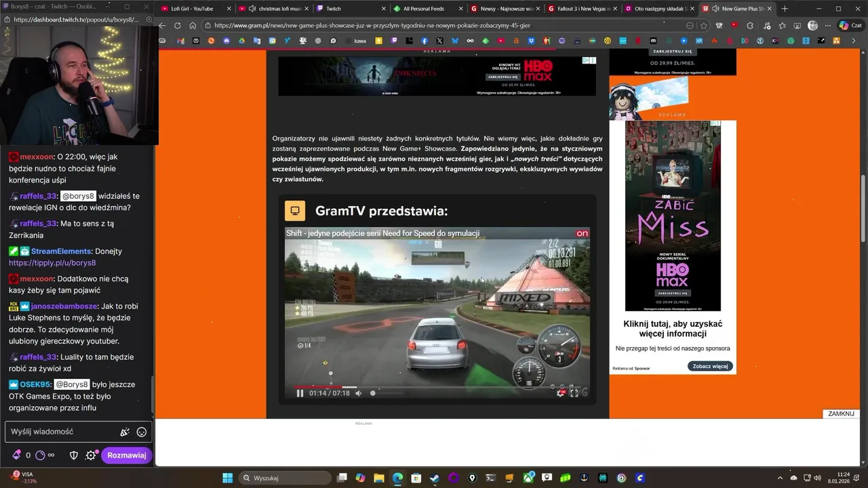
Task: Click the GramTV monitor logo icon
Action: (295, 211)
